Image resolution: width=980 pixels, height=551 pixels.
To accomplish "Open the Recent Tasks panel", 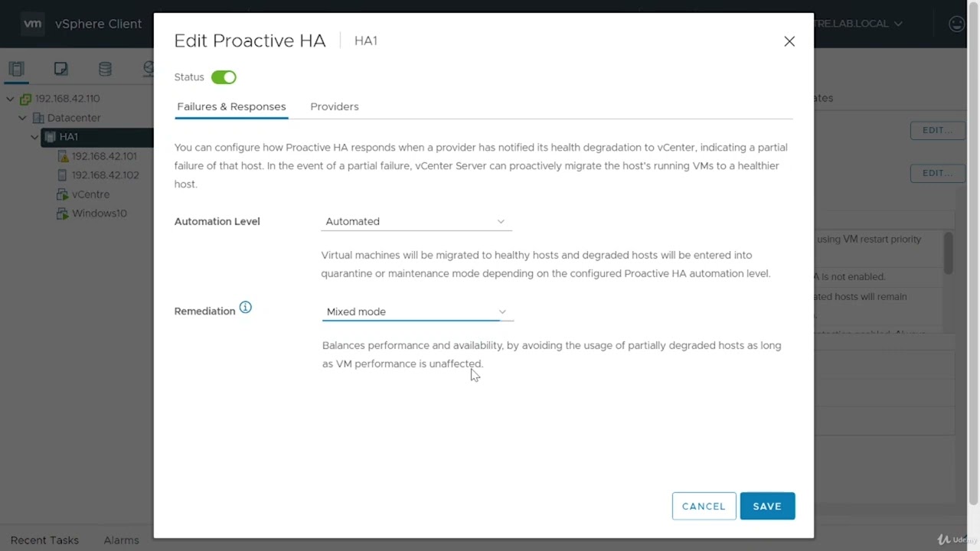I will [x=44, y=540].
